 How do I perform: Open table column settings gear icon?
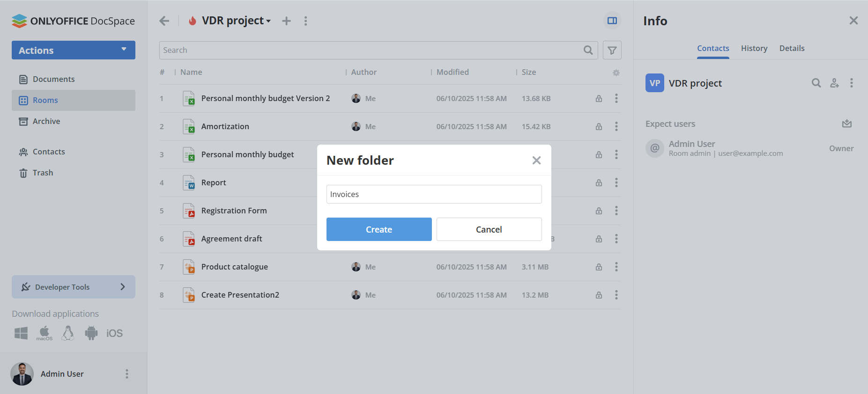point(616,73)
